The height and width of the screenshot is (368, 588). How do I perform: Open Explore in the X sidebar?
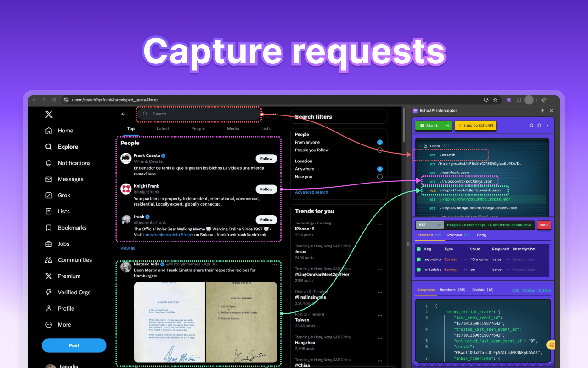coord(62,147)
